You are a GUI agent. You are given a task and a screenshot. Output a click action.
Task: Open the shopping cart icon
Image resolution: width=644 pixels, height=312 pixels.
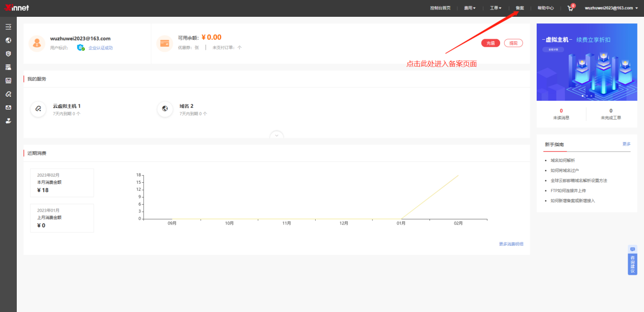click(x=570, y=8)
